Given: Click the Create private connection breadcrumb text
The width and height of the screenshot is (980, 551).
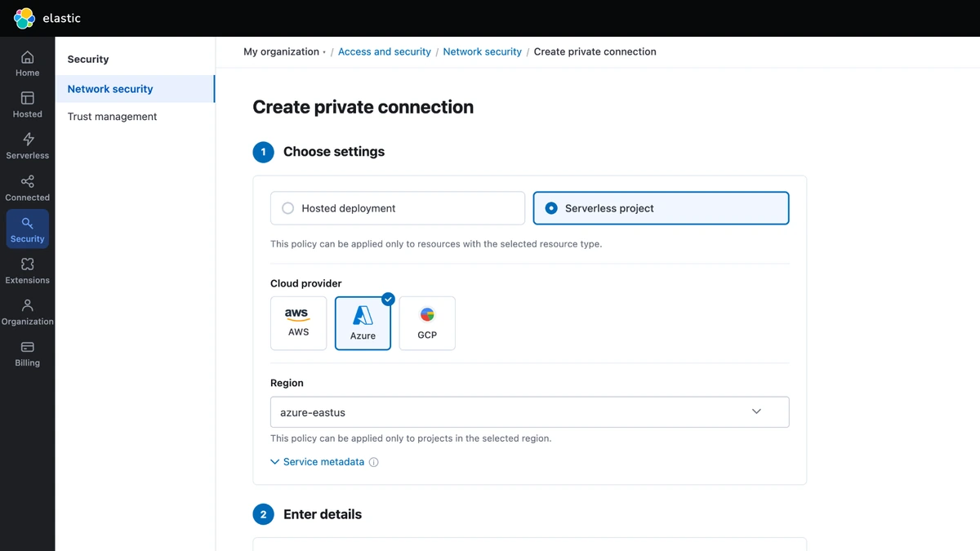Looking at the screenshot, I should (595, 51).
